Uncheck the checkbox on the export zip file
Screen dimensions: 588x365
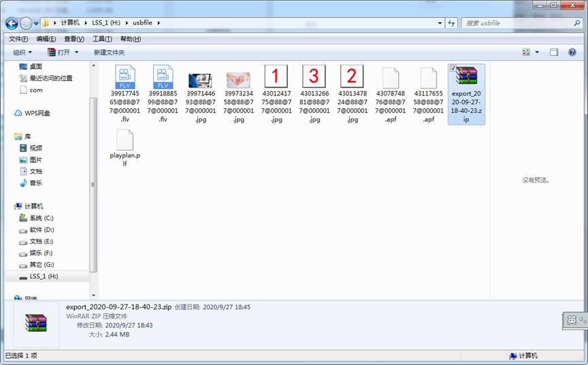click(453, 68)
